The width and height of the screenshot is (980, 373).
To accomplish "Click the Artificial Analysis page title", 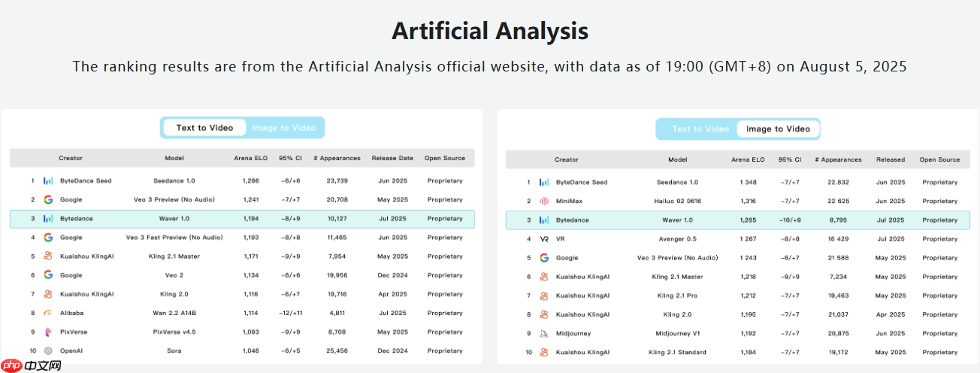I will pos(490,32).
